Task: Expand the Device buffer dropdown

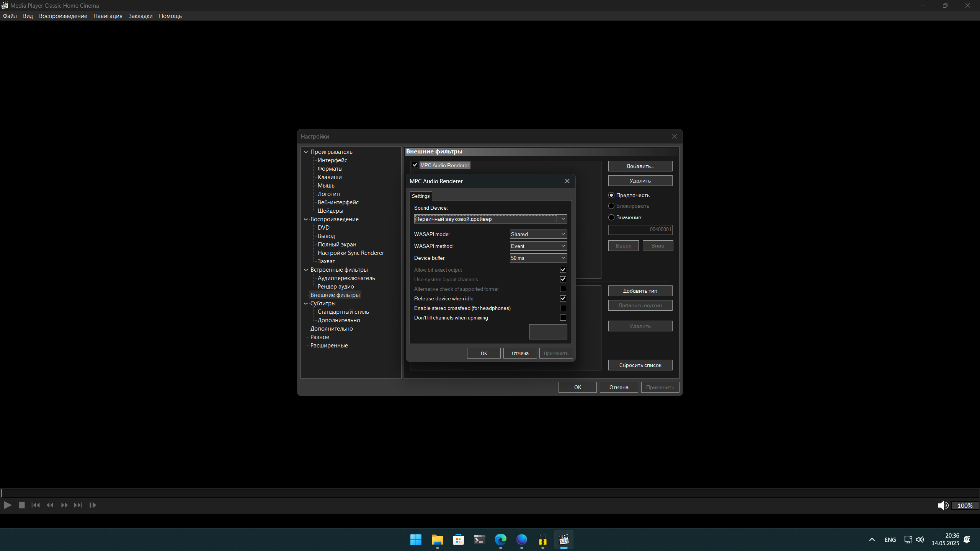Action: tap(538, 258)
